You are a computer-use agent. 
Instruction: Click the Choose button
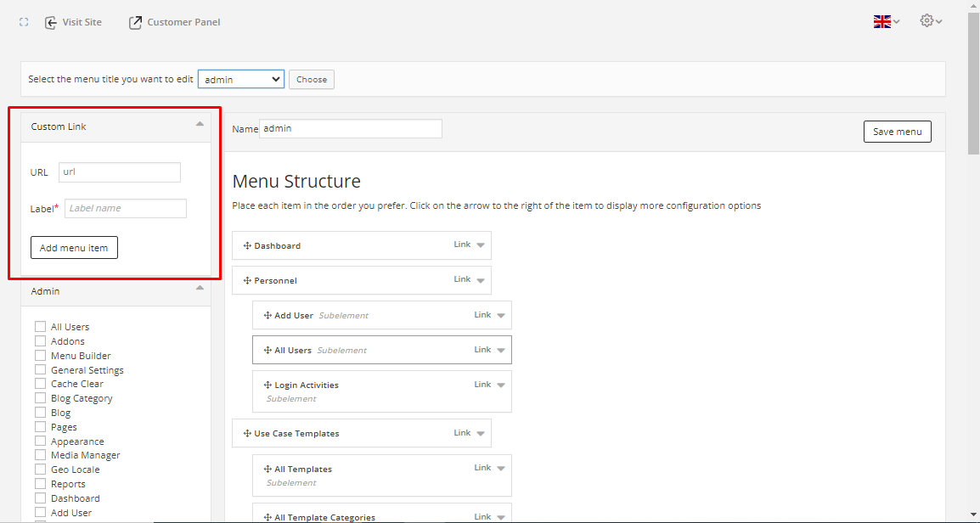coord(312,79)
